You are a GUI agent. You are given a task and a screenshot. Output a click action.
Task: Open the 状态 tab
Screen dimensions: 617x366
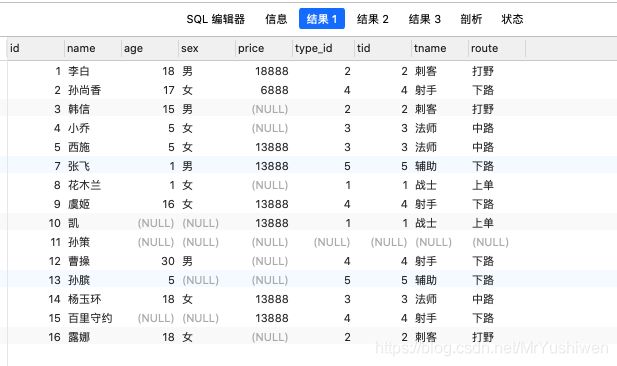coord(512,19)
